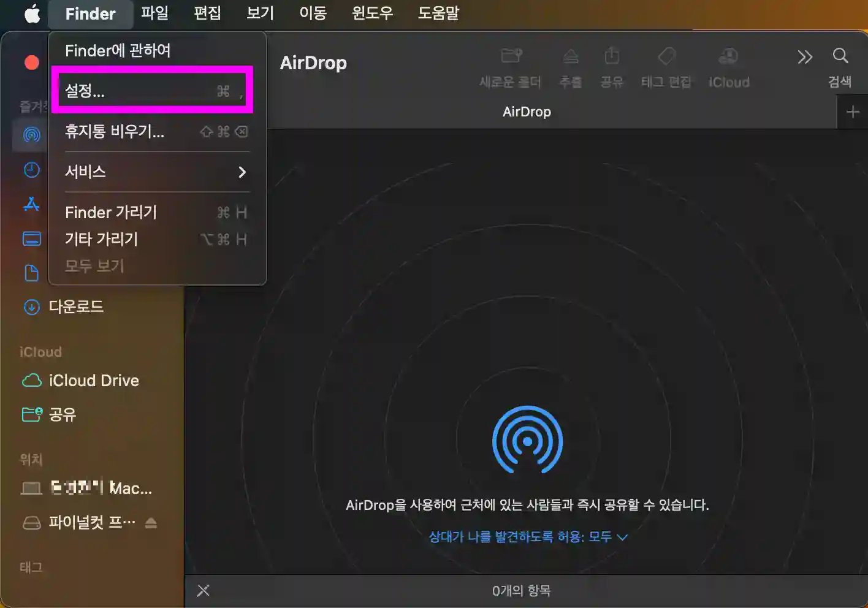Eject the 파이널컷 프로 disk
Image resolution: width=868 pixels, height=608 pixels.
[x=151, y=523]
